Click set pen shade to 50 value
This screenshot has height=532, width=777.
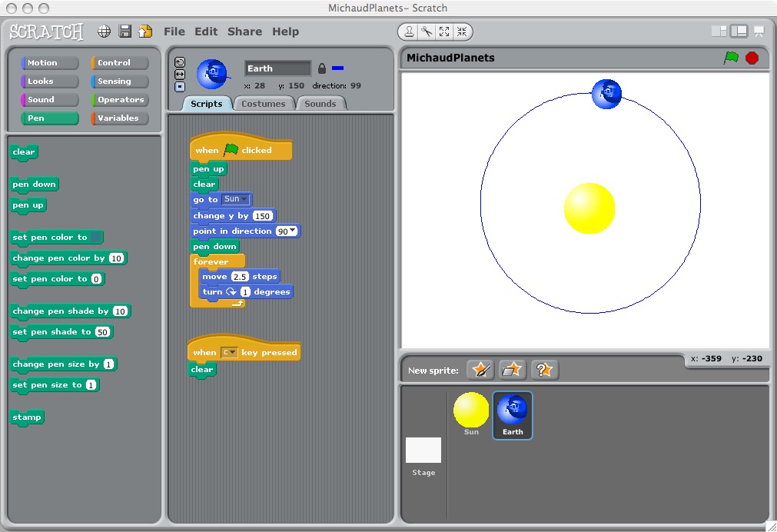click(102, 332)
